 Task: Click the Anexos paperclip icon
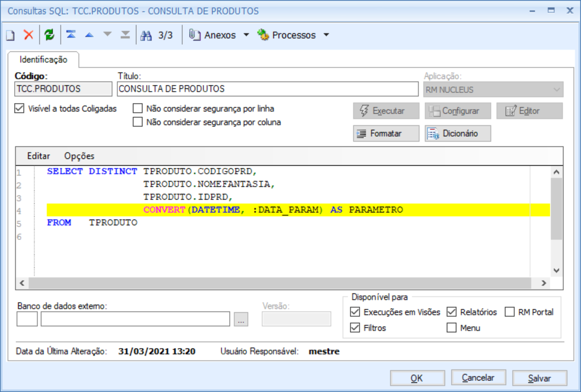click(195, 35)
